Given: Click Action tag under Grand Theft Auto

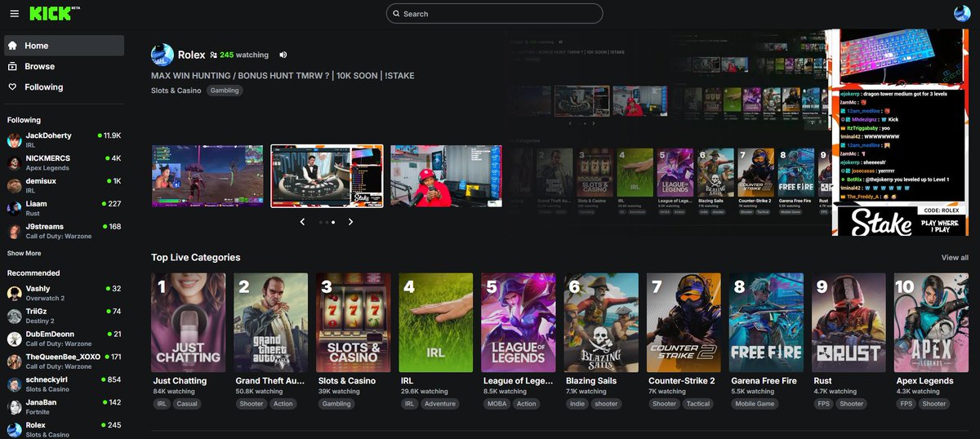Looking at the screenshot, I should [283, 404].
